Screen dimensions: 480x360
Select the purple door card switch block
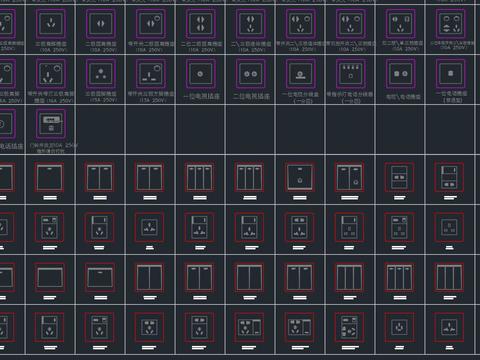point(51,123)
